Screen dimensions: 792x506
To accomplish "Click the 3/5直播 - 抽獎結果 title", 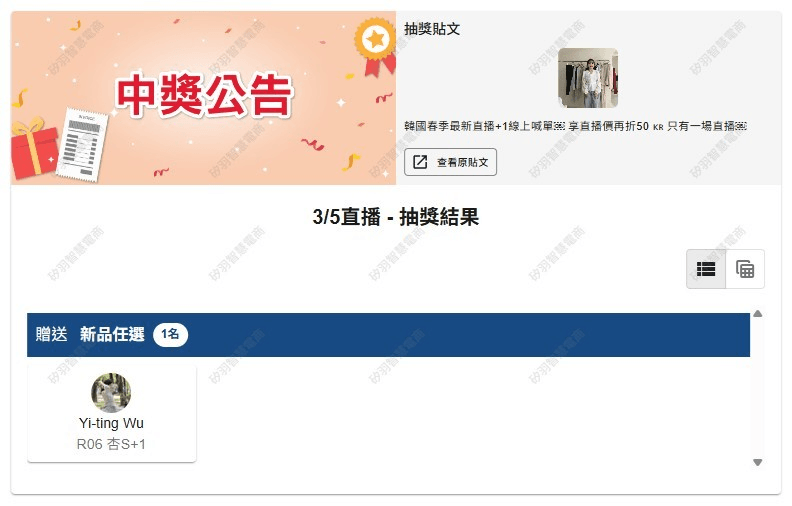I will point(395,217).
